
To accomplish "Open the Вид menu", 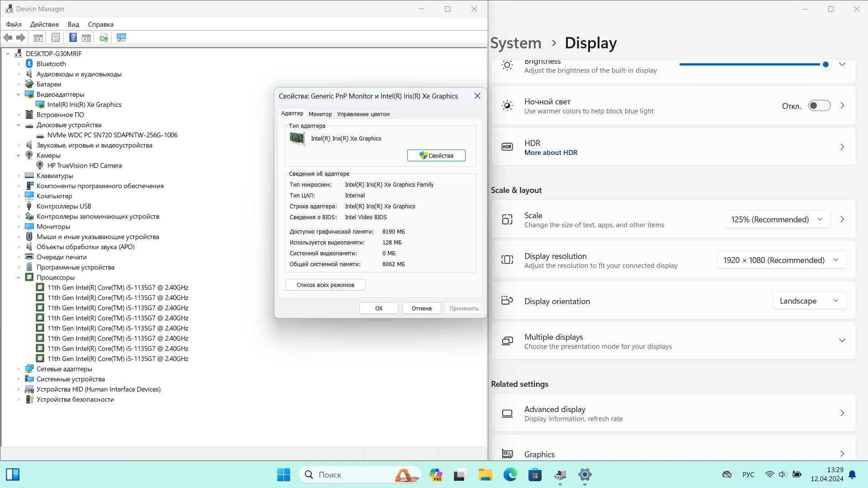I will tap(73, 24).
